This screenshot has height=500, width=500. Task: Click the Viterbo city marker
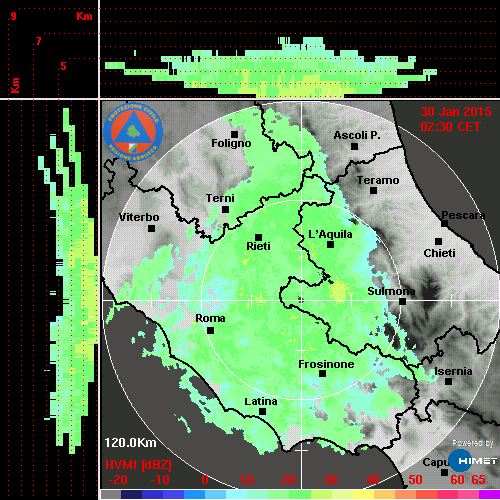coord(151,228)
